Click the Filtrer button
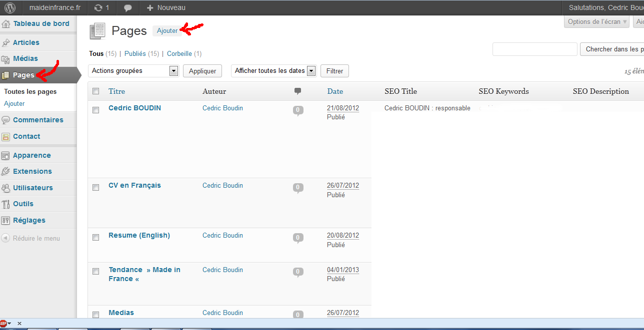 click(x=334, y=71)
